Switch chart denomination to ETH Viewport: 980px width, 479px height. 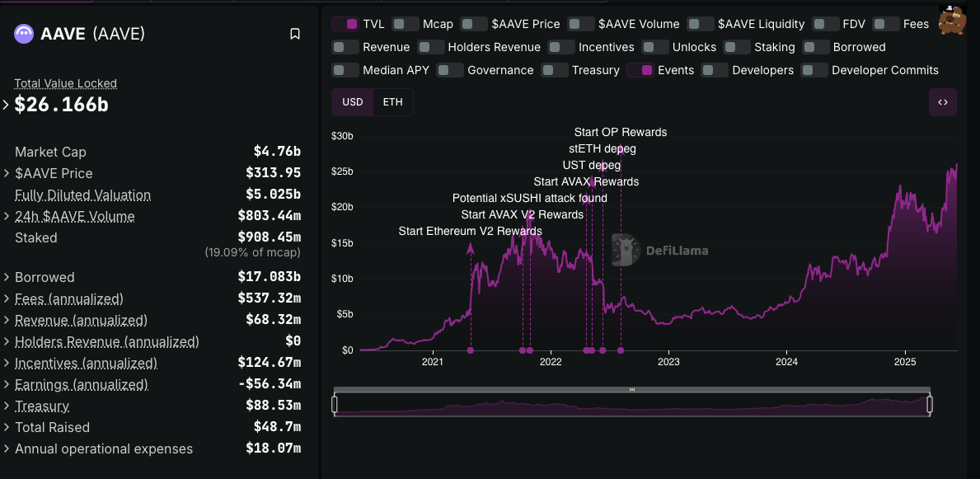tap(393, 102)
